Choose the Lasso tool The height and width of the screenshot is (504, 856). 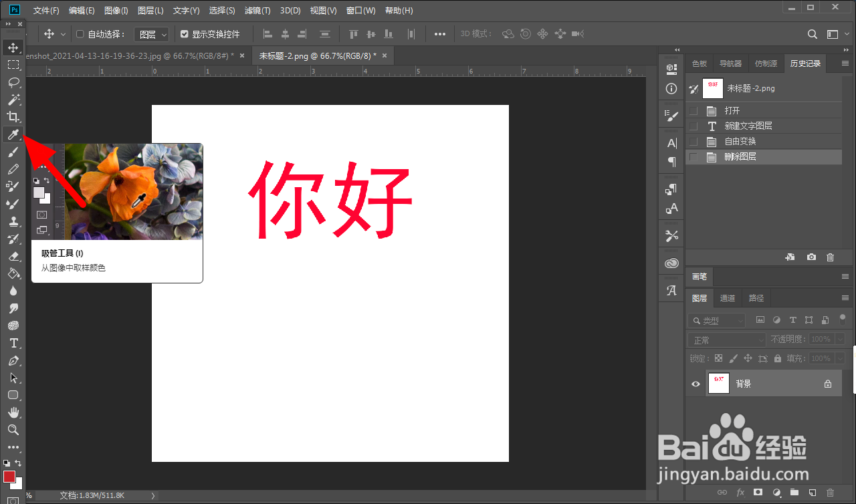[x=13, y=82]
